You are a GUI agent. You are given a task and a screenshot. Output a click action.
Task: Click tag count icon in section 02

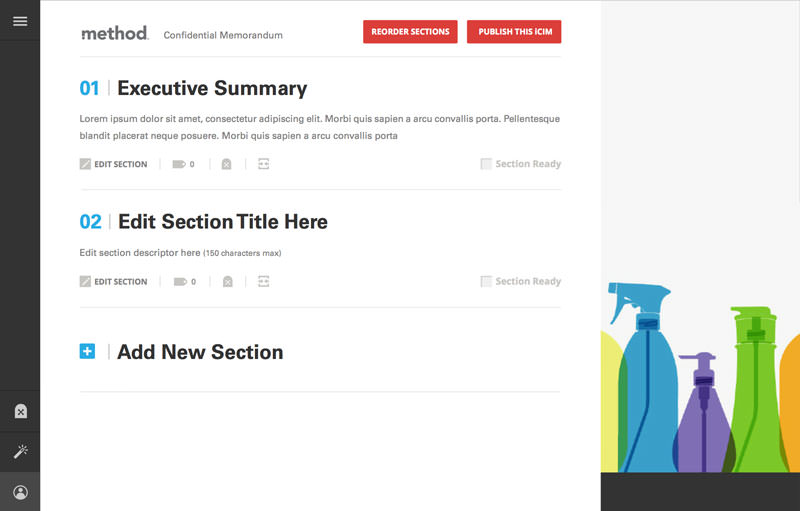180,282
